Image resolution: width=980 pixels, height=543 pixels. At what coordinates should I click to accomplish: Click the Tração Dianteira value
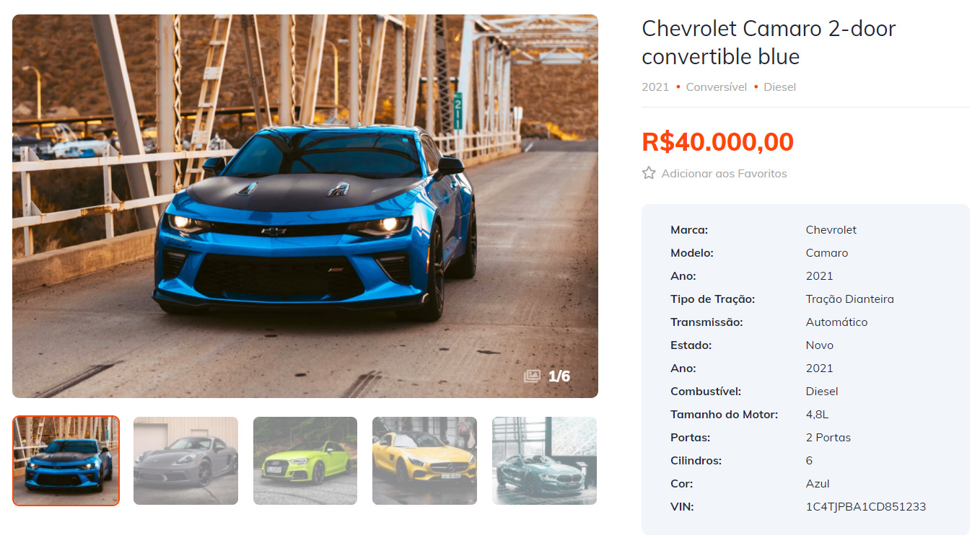pos(850,299)
